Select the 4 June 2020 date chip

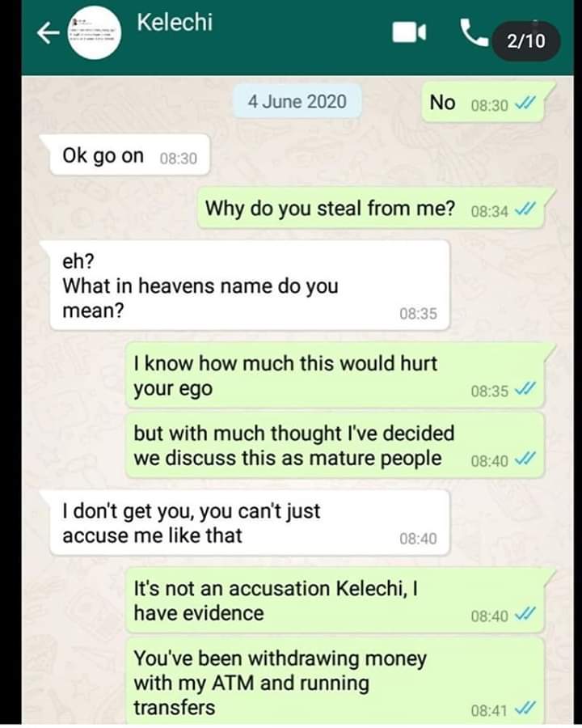click(297, 101)
